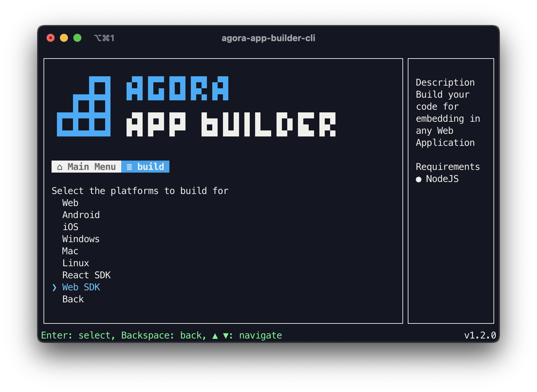Click the selection arrow before Web SDK
Image resolution: width=537 pixels, height=392 pixels.
click(x=54, y=287)
